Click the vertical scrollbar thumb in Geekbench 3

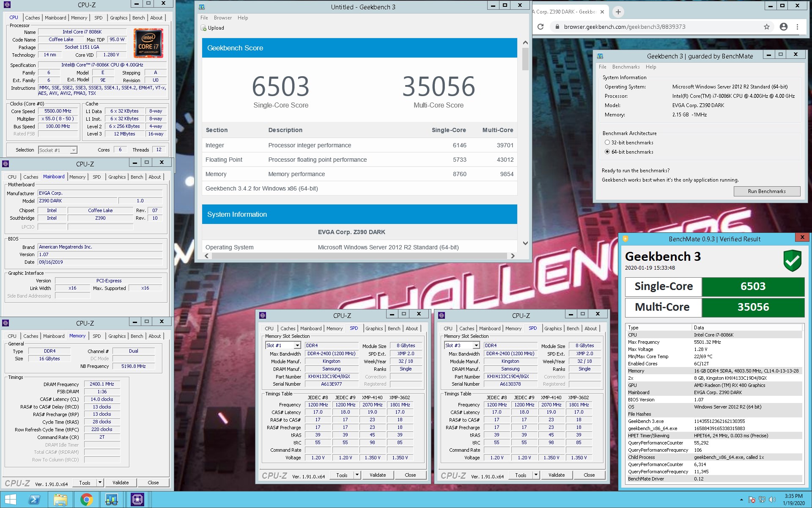pyautogui.click(x=525, y=59)
